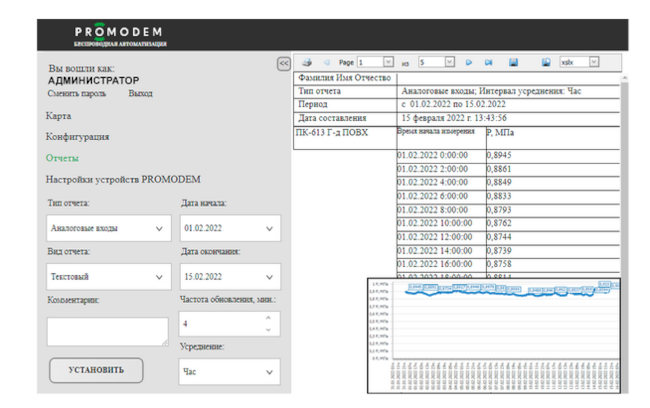Select the 01.02.2022 10:00:00 cell
The image size is (650, 408).
point(441,223)
